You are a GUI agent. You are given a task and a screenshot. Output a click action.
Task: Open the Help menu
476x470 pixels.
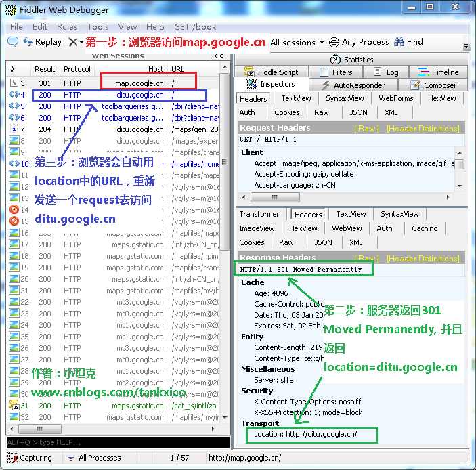click(x=155, y=26)
